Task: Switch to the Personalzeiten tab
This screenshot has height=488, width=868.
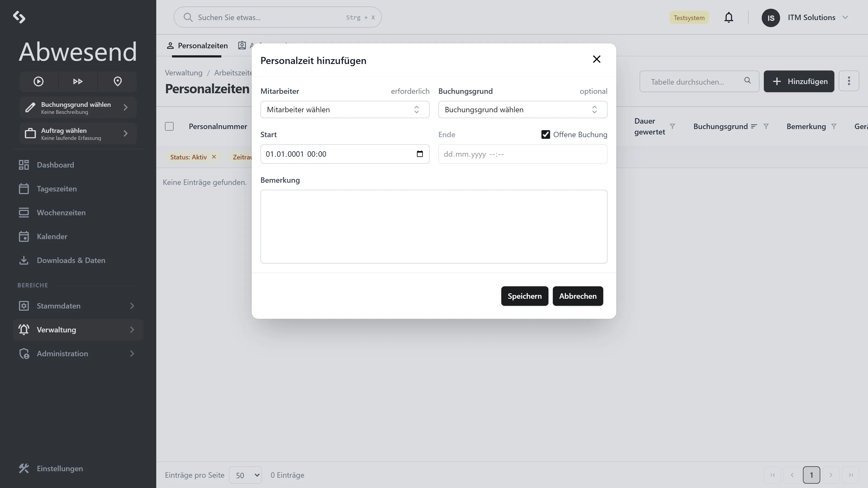Action: pos(197,46)
